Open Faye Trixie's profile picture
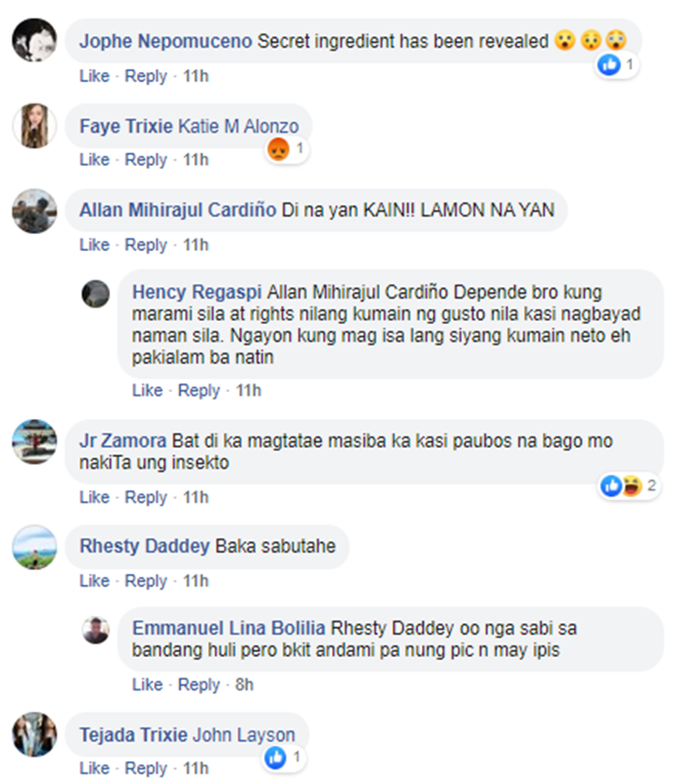This screenshot has height=779, width=700. point(35,126)
